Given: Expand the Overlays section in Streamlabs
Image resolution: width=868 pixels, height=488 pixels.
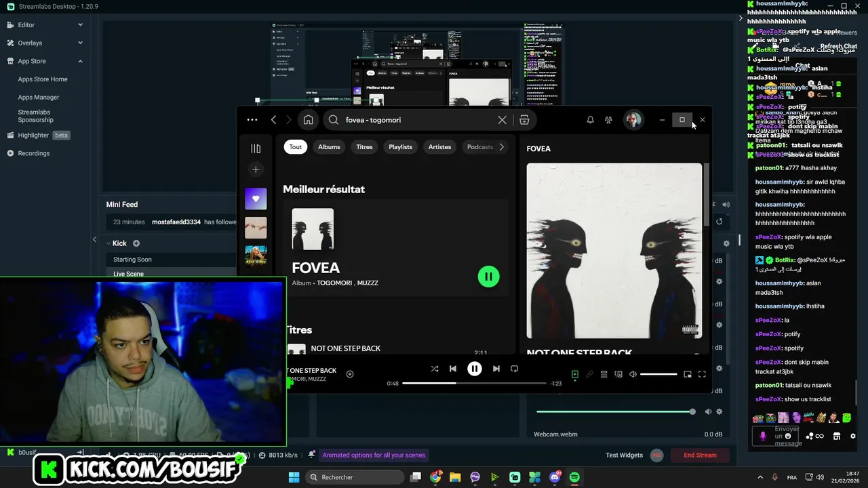Looking at the screenshot, I should coord(80,43).
